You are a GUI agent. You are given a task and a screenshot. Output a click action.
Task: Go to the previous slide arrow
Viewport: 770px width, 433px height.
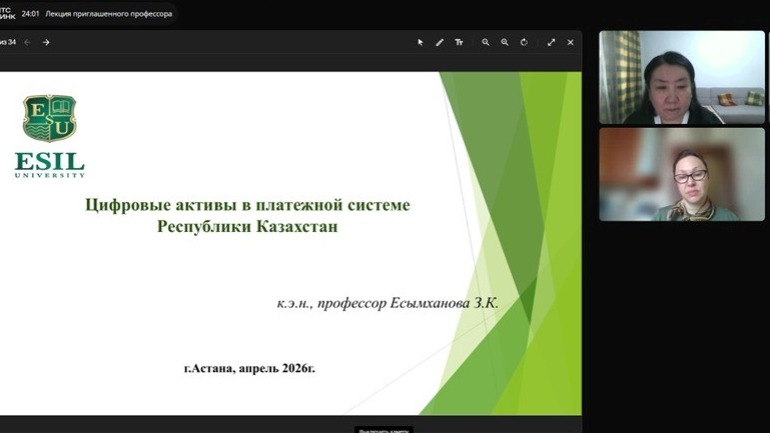pos(28,42)
